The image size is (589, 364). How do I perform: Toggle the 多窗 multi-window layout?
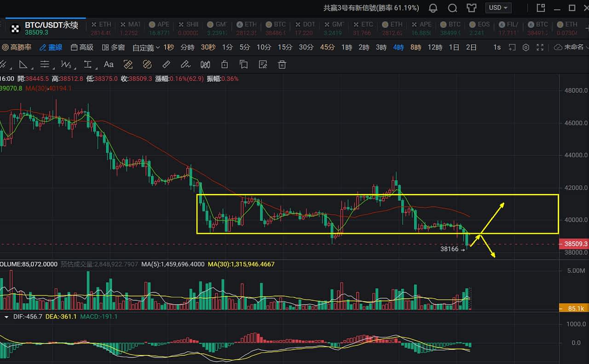(113, 47)
